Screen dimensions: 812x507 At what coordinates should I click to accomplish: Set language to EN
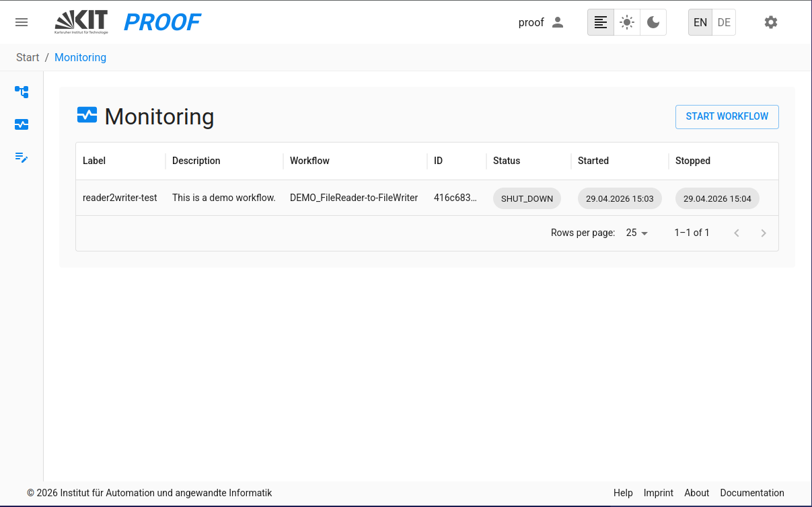tap(700, 22)
